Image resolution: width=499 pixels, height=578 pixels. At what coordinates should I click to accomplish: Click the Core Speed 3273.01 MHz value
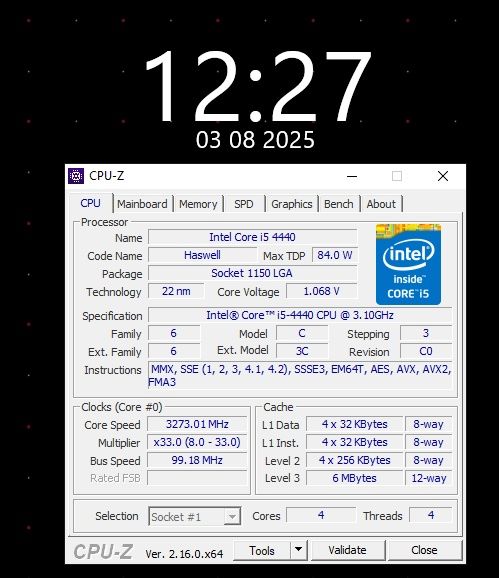[197, 424]
